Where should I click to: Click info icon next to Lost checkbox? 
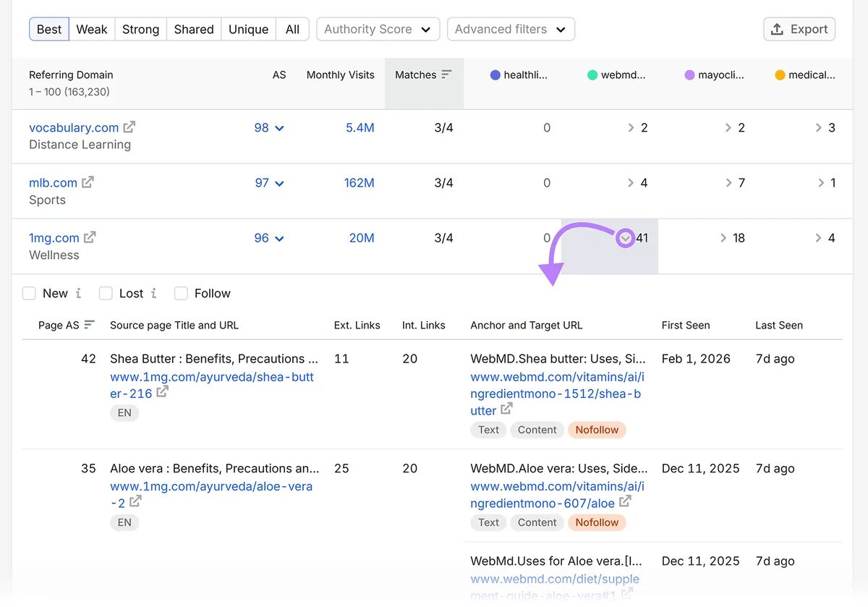tap(154, 293)
